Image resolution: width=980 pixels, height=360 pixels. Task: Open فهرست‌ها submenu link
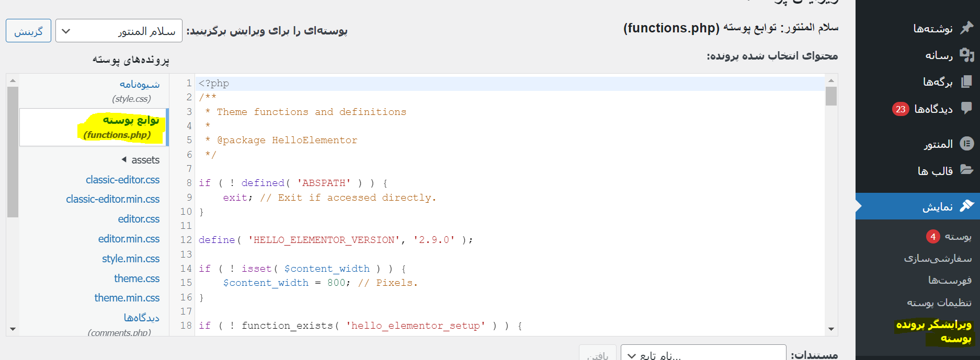point(950,281)
